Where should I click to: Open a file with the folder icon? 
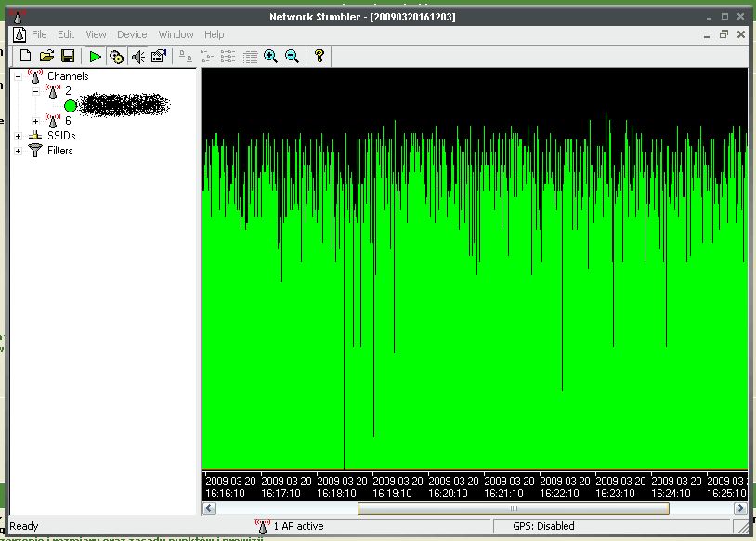46,57
